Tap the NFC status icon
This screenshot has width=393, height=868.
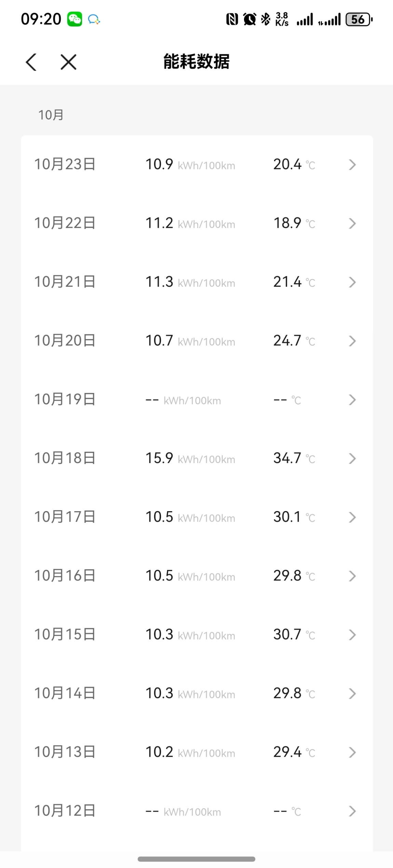point(232,19)
